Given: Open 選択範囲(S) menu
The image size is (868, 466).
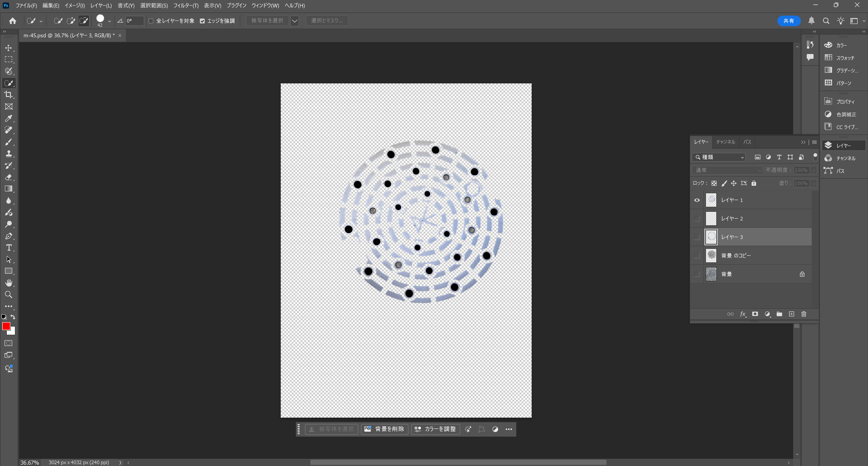Looking at the screenshot, I should tap(154, 5).
